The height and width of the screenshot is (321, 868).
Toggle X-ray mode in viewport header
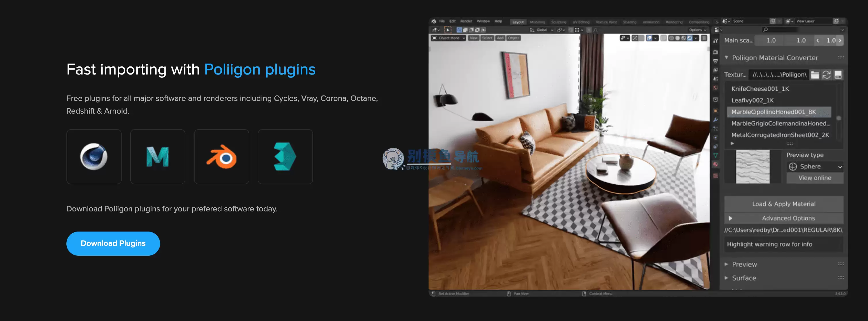pos(663,38)
